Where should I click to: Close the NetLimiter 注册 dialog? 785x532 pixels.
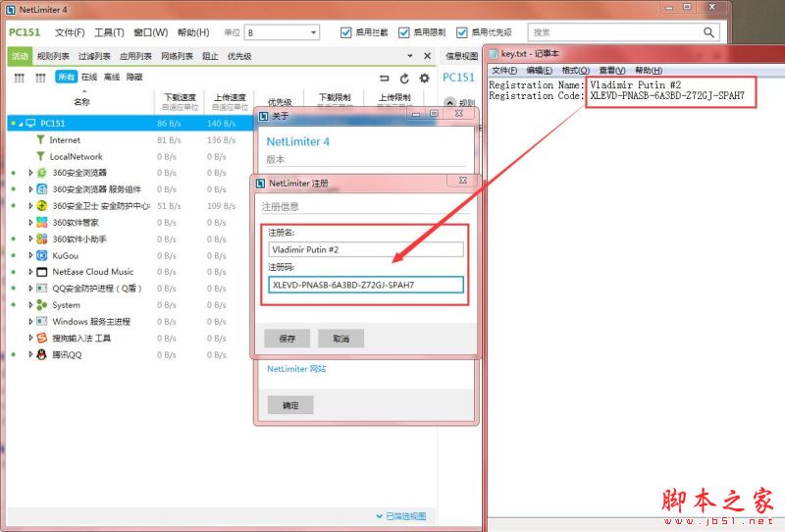[463, 181]
